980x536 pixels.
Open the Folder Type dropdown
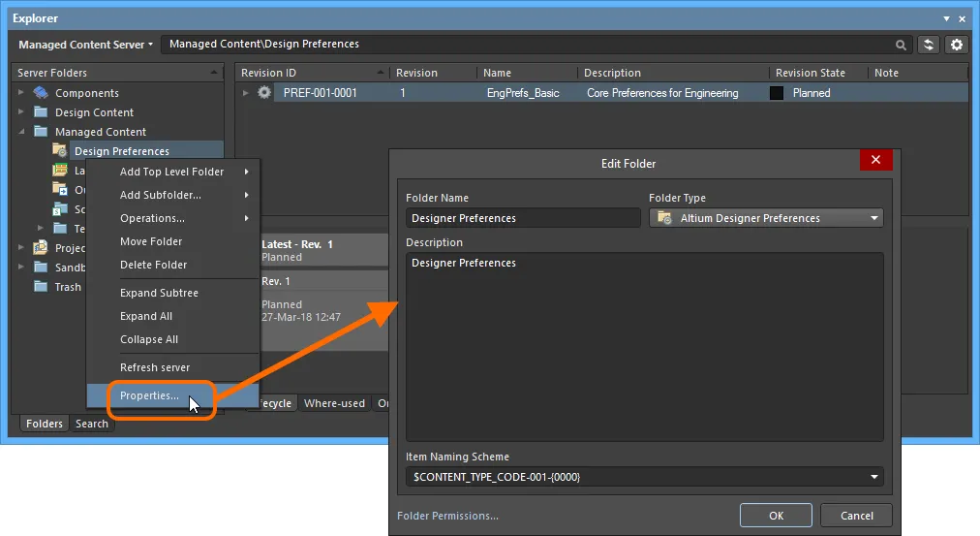tap(873, 218)
